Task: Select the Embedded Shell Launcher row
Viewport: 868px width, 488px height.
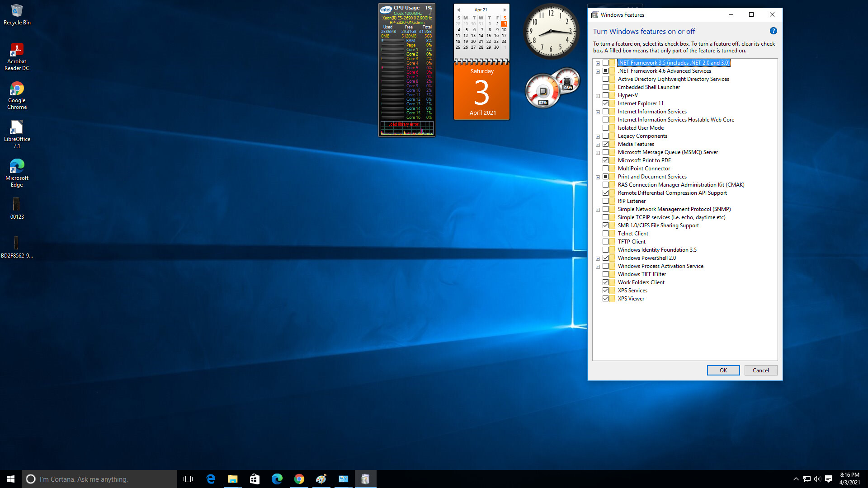Action: [x=649, y=87]
